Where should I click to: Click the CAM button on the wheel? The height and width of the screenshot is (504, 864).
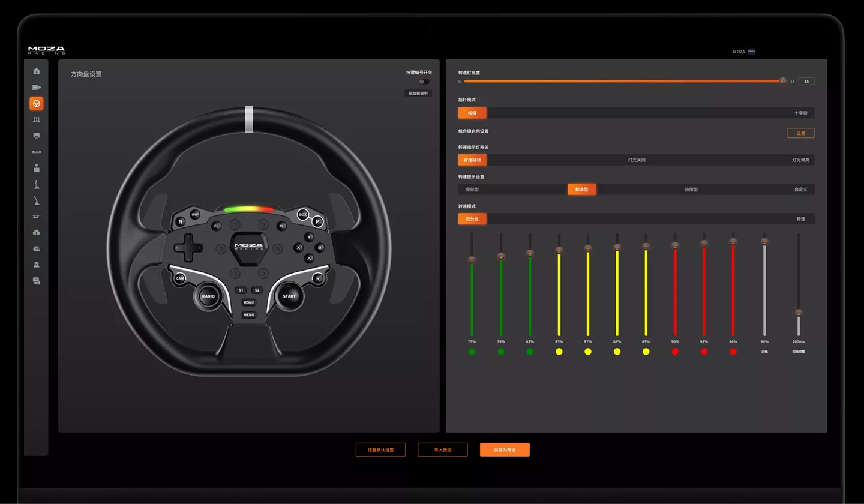(x=180, y=278)
